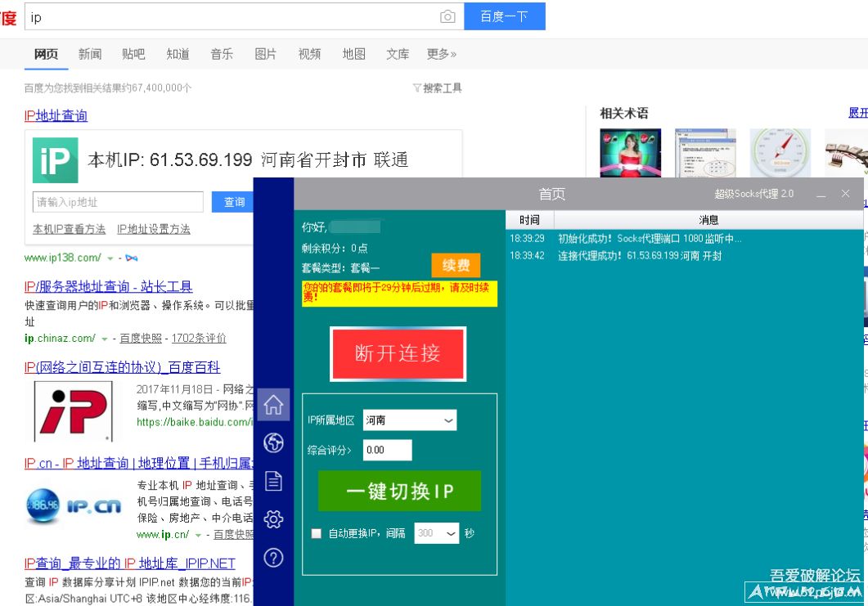
Task: Switch to the 视频 tab
Action: pyautogui.click(x=308, y=54)
